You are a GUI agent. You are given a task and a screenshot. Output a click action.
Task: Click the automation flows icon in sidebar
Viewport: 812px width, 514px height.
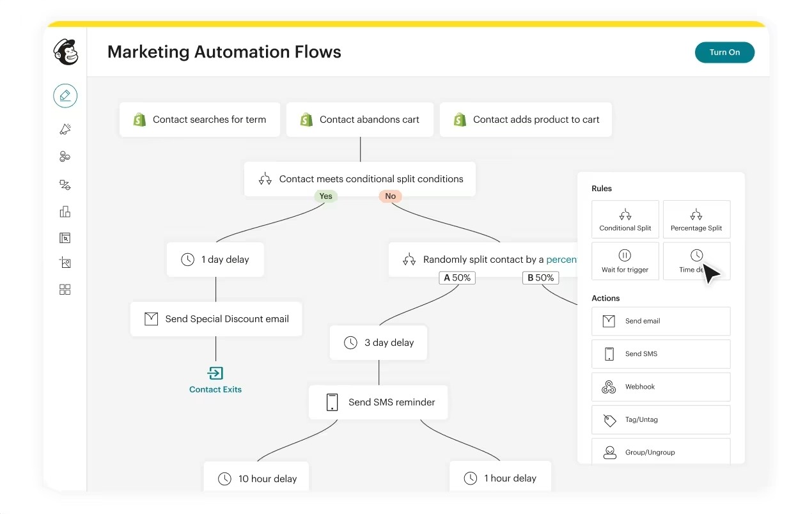click(65, 185)
